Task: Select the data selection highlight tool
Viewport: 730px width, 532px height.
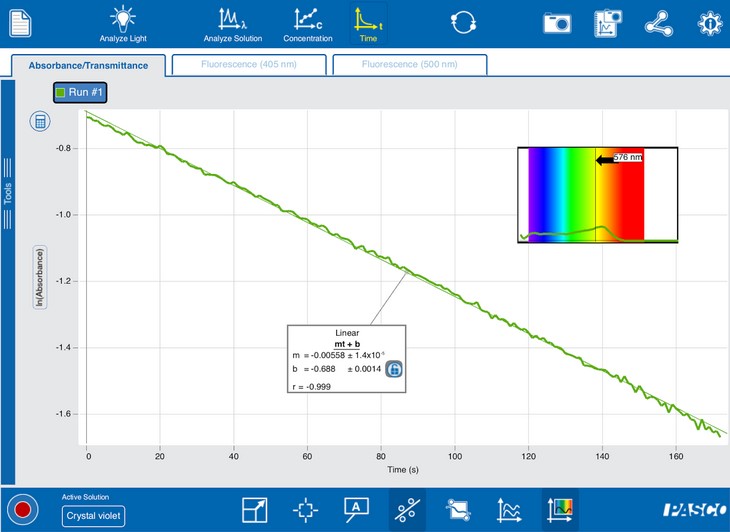Action: (458, 510)
